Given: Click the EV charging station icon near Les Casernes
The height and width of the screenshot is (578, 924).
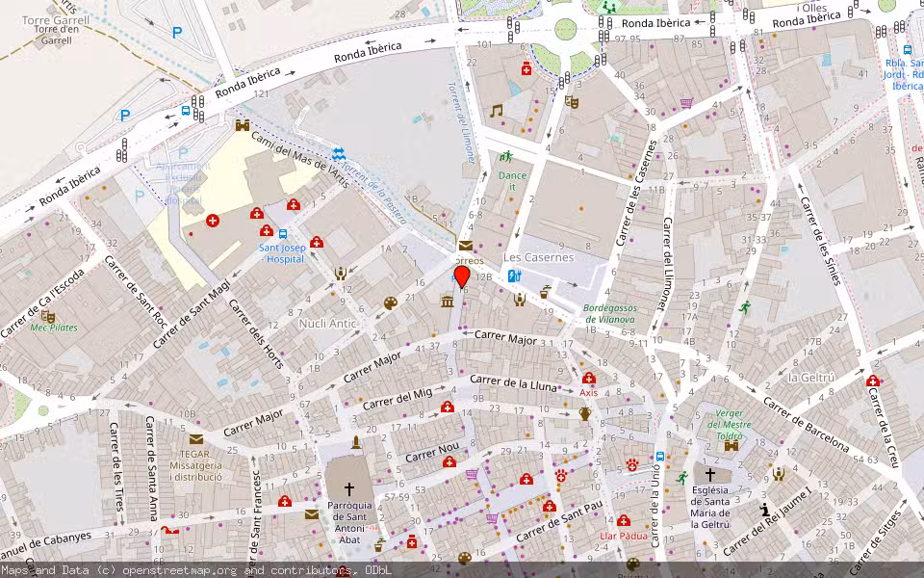Looking at the screenshot, I should point(515,276).
